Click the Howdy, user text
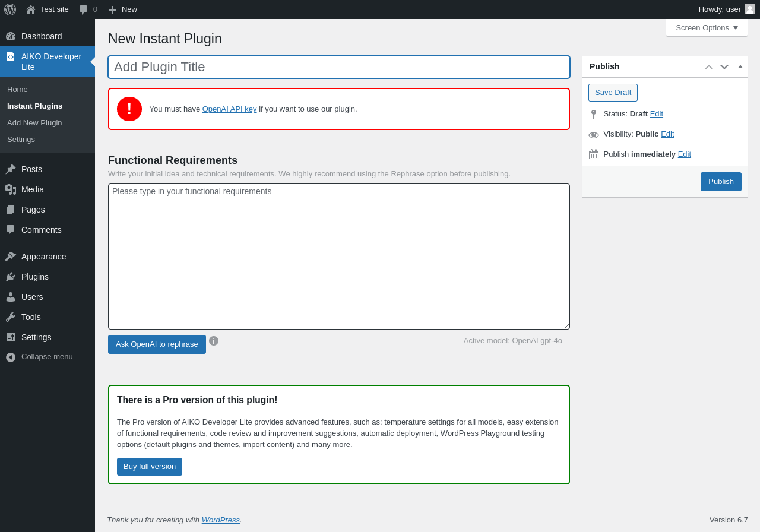The width and height of the screenshot is (760, 532). tap(720, 9)
